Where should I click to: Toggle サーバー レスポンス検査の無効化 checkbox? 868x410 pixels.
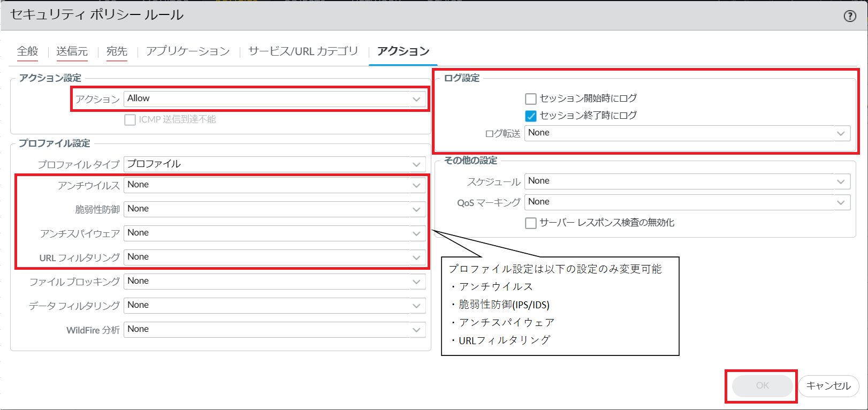click(x=531, y=223)
